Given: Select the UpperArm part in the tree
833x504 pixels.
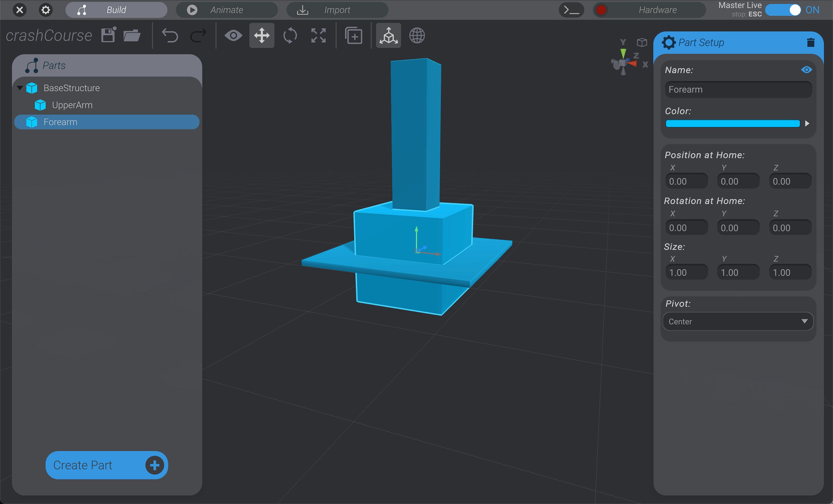Looking at the screenshot, I should (x=72, y=105).
